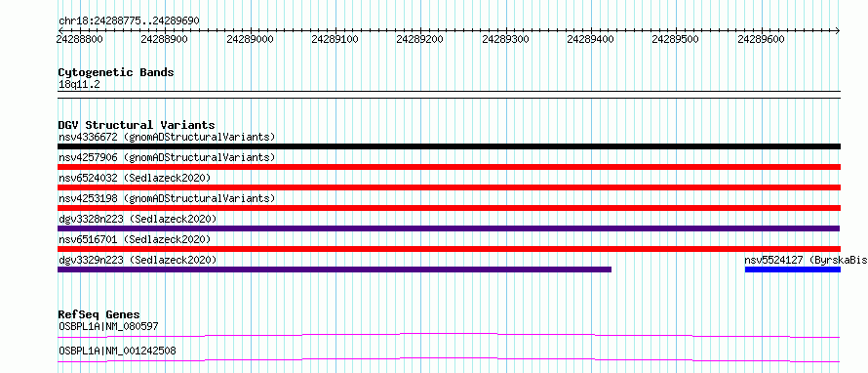The image size is (868, 373).
Task: Click the red nsv6524032 bar
Action: [449, 187]
